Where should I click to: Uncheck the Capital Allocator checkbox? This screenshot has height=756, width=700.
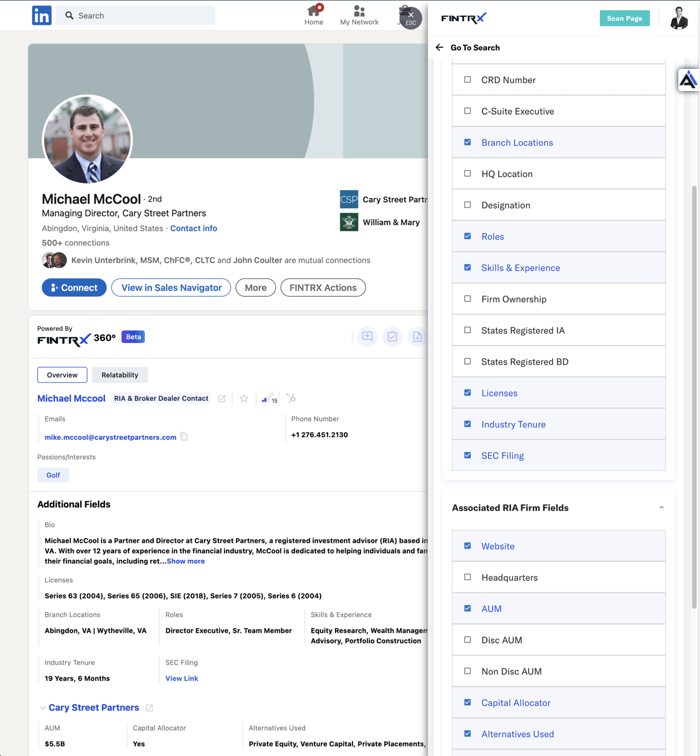tap(468, 703)
